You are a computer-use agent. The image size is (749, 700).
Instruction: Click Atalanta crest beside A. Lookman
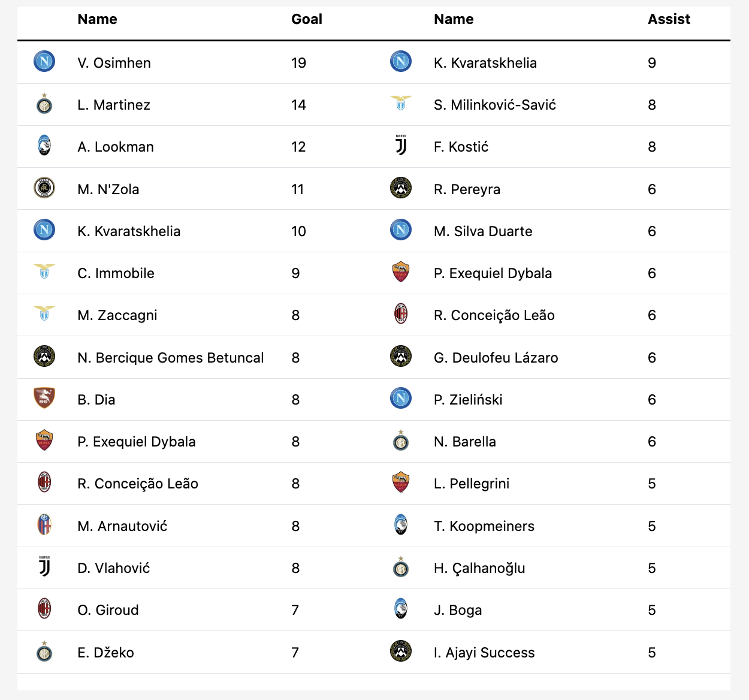(44, 146)
